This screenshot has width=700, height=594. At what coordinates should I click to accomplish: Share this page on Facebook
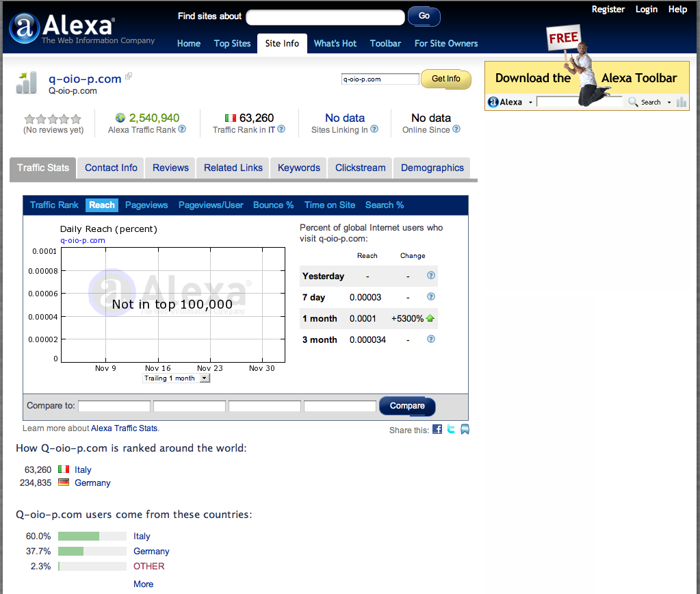(x=437, y=429)
